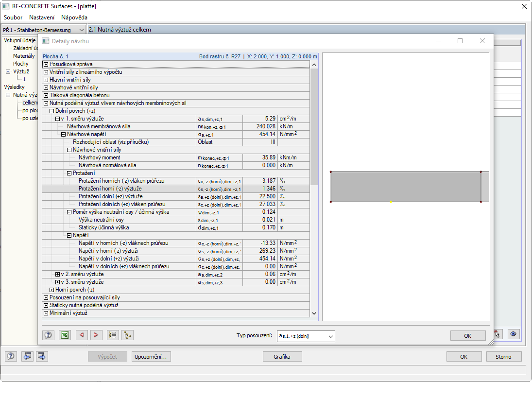Expand Návrhové vnitřní síly top node
The width and height of the screenshot is (532, 399).
[46, 87]
